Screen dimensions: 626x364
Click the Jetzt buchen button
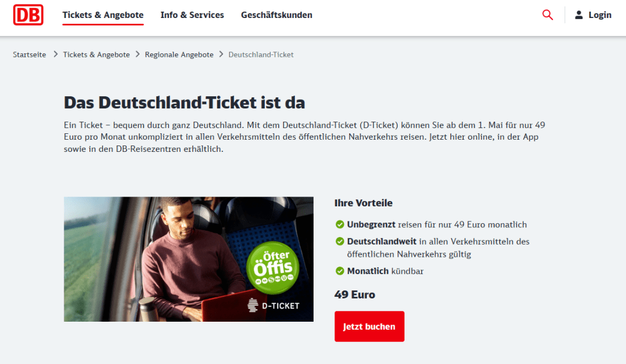[x=369, y=326]
